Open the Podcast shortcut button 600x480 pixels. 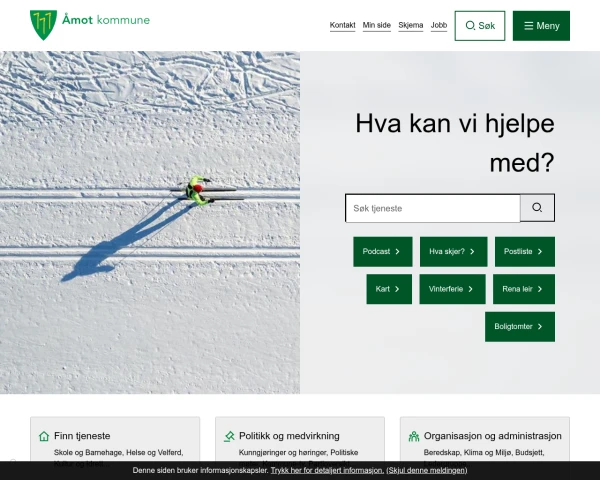[383, 251]
